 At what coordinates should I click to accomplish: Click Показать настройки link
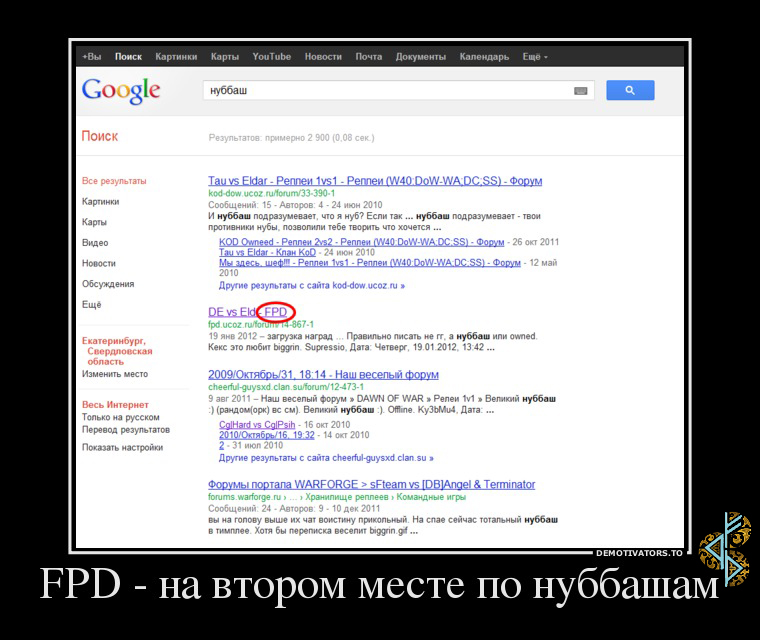[122, 448]
